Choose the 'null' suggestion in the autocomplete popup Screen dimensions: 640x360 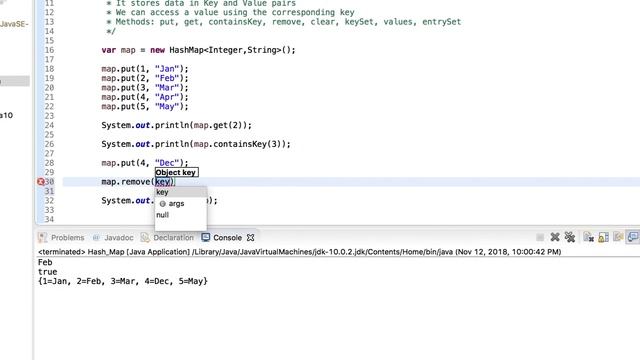(x=181, y=215)
